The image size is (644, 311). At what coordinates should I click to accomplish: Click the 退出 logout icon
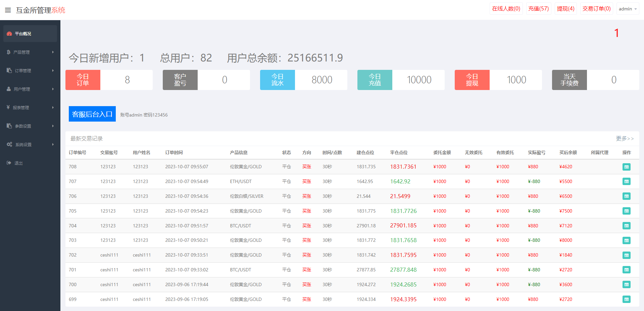coord(9,163)
